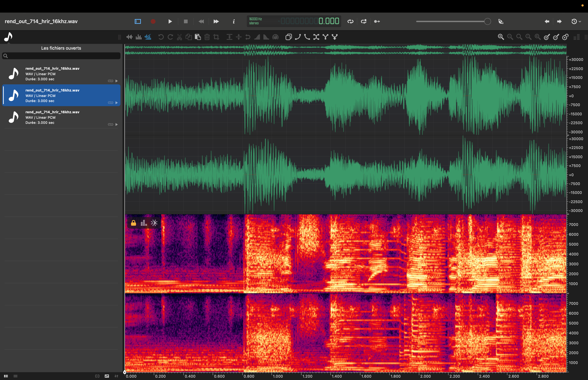Expand first file's play arrow in list
Viewport: 588px width, 380px height.
[x=117, y=81]
